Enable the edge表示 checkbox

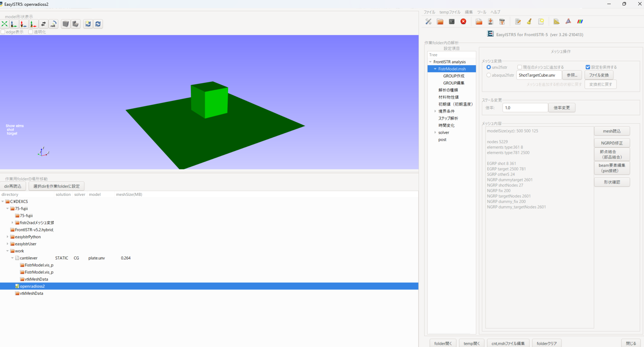pyautogui.click(x=3, y=32)
